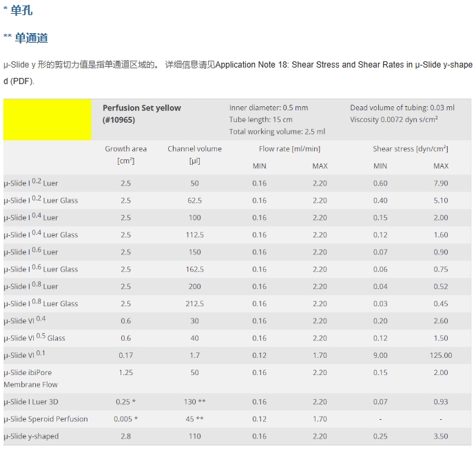Open Application Note 18 PDF link
The width and height of the screenshot is (476, 453).
click(x=238, y=73)
